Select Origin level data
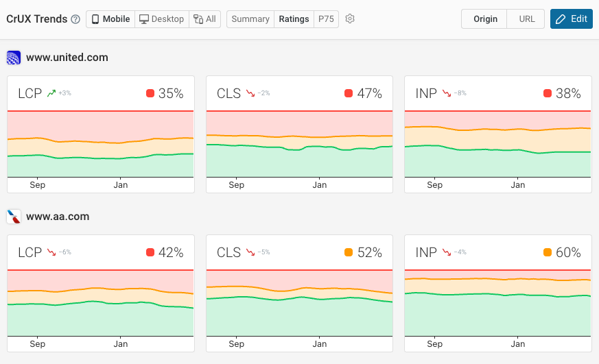The height and width of the screenshot is (364, 599). point(484,19)
